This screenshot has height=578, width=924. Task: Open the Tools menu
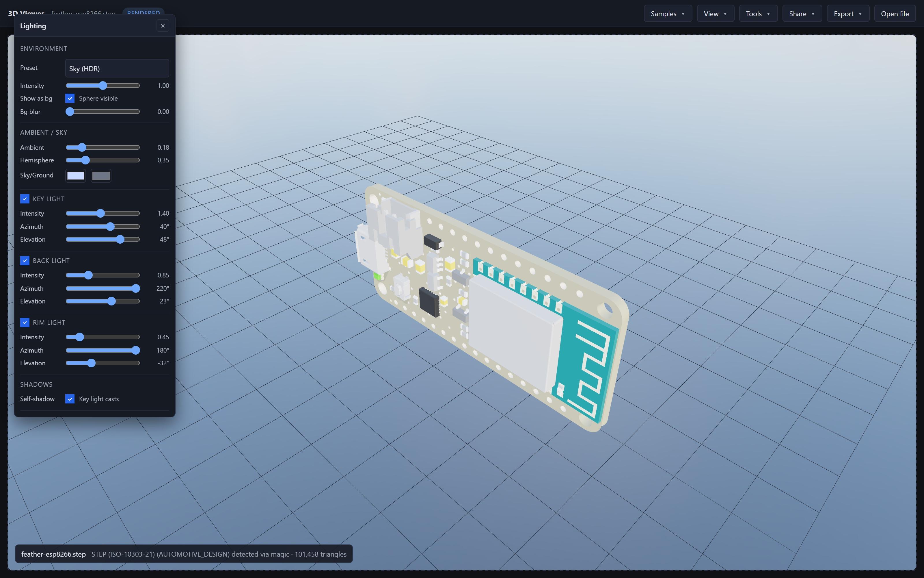[x=758, y=14]
